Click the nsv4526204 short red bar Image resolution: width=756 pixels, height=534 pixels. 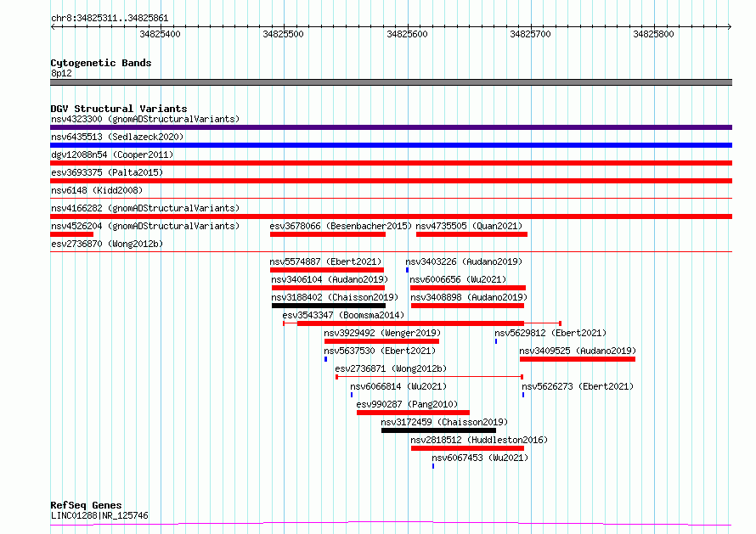[x=72, y=234]
